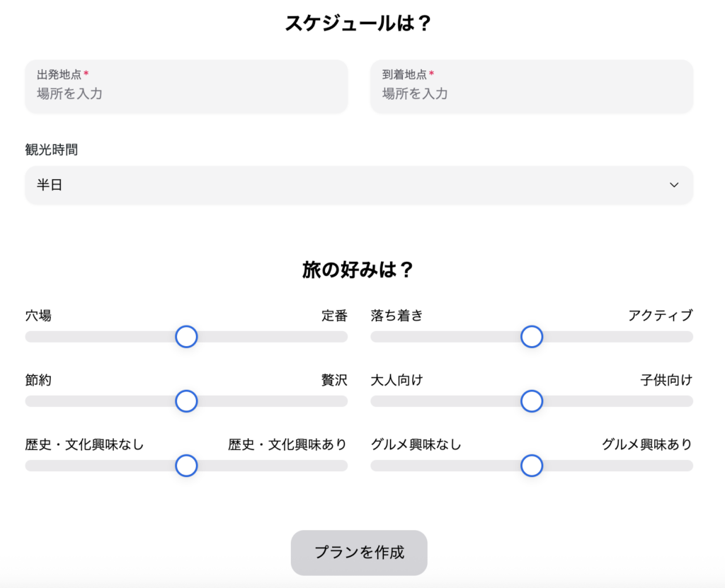The height and width of the screenshot is (588, 725).
Task: Click history slider track near 歴史・文化興味なし end
Action: click(x=39, y=466)
